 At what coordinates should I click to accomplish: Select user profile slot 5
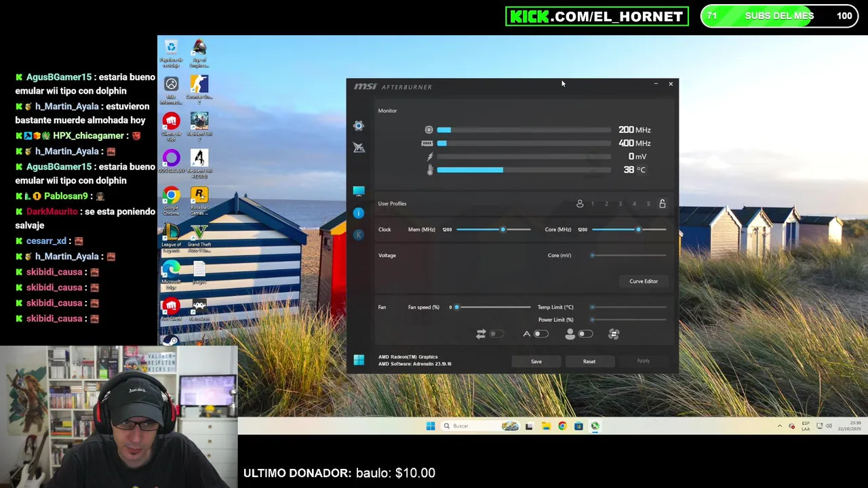point(648,203)
